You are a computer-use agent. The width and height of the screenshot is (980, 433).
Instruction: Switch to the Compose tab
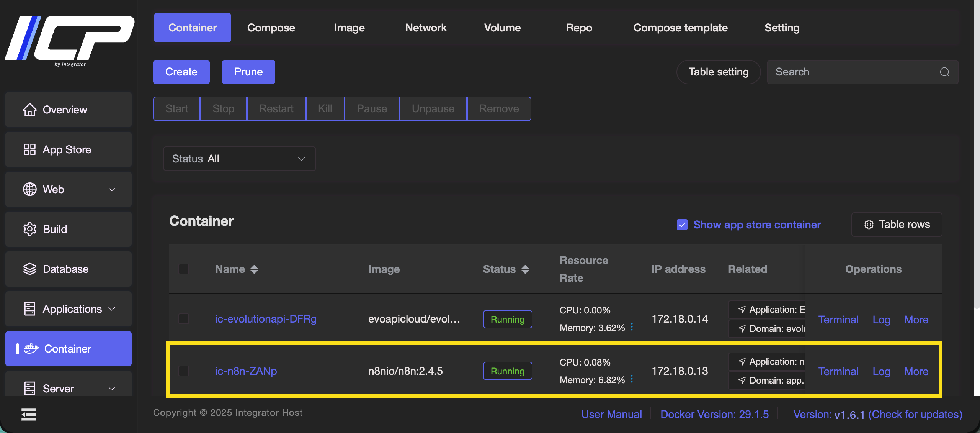pos(271,28)
